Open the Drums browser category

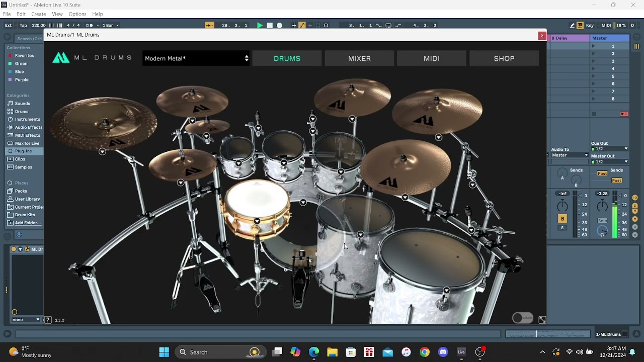[21, 112]
